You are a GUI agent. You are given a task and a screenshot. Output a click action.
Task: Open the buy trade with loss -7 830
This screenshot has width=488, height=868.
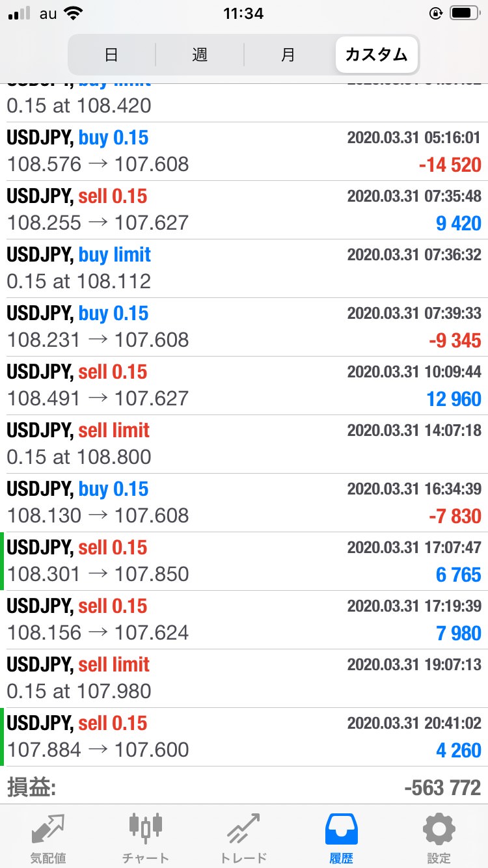pyautogui.click(x=244, y=502)
